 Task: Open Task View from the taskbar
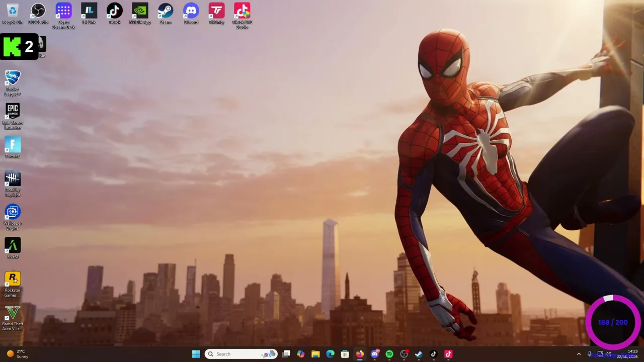(x=286, y=354)
